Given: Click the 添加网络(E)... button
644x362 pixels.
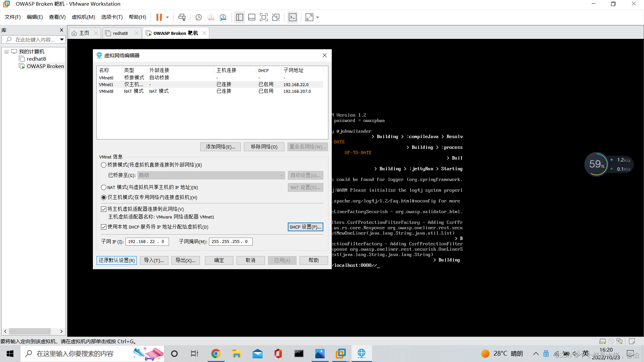Looking at the screenshot, I should coord(220,147).
